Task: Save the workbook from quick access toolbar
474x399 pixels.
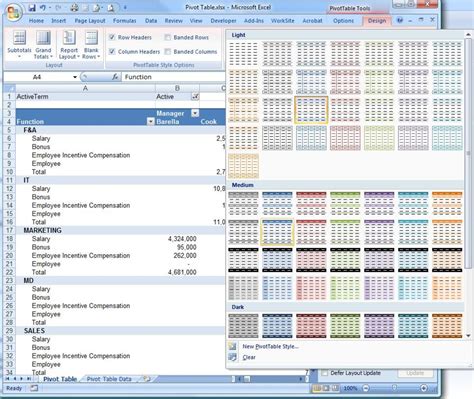Action: 32,7
